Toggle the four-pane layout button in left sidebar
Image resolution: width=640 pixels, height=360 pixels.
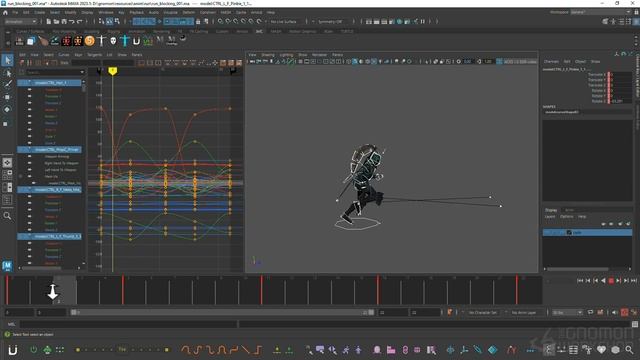click(x=7, y=175)
